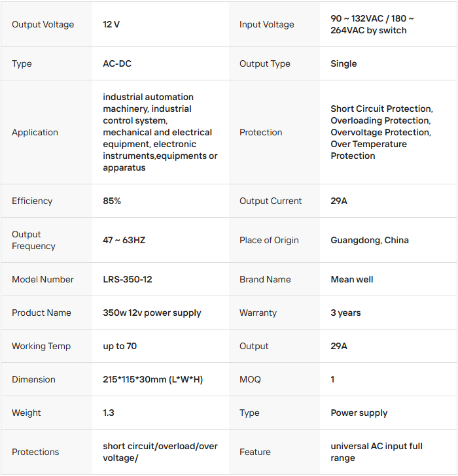The height and width of the screenshot is (476, 458).
Task: Click the Application description text
Action: coord(158,132)
